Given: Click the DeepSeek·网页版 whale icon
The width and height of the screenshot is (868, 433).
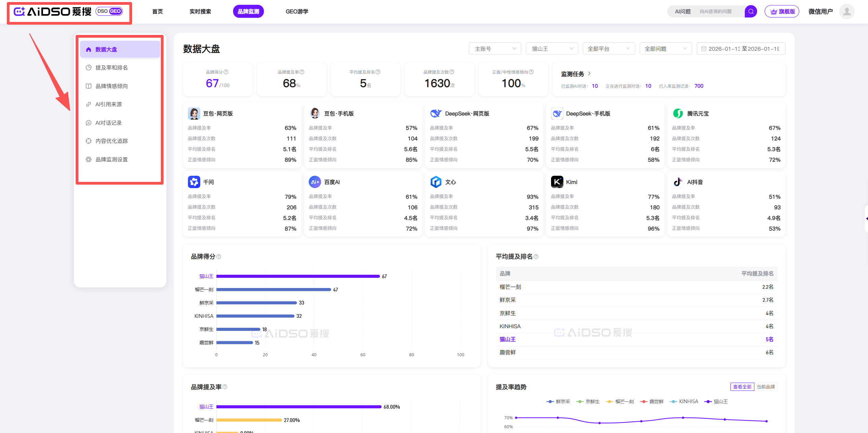Looking at the screenshot, I should 436,113.
